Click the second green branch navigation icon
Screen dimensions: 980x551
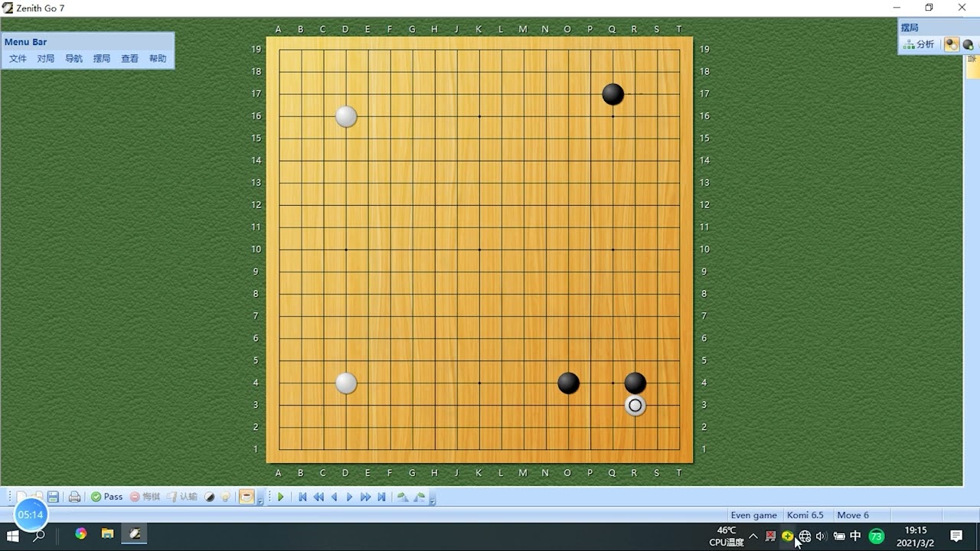[x=419, y=497]
